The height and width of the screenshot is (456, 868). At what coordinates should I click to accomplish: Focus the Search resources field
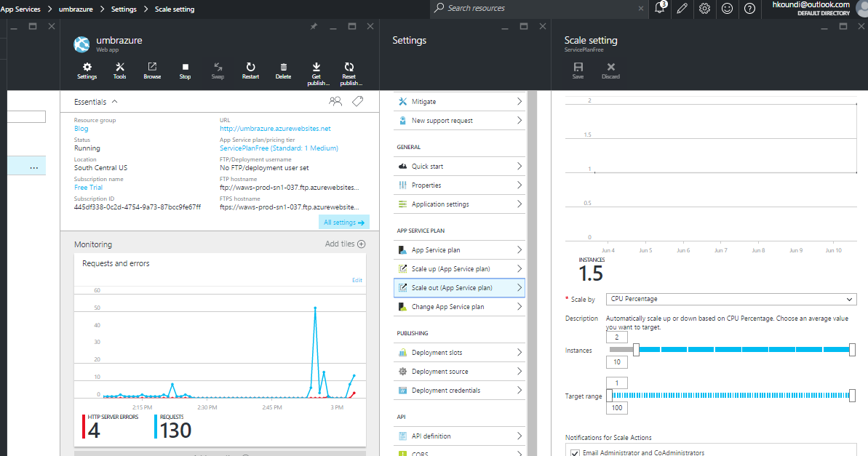pos(540,8)
